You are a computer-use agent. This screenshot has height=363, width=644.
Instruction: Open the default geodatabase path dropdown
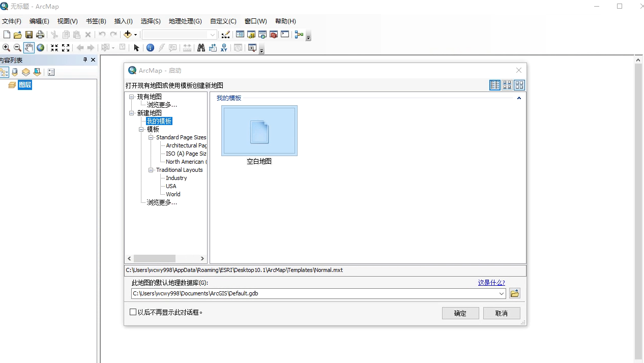502,293
